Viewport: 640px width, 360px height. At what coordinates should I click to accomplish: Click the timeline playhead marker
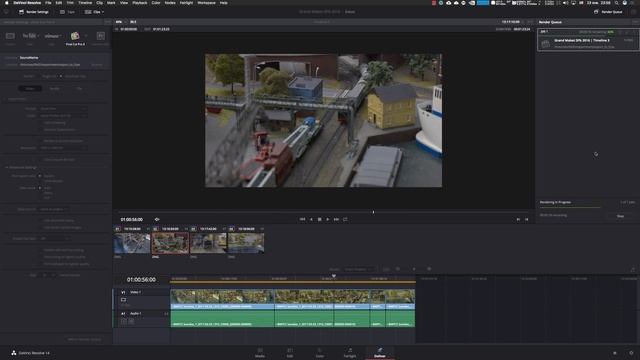click(x=333, y=276)
